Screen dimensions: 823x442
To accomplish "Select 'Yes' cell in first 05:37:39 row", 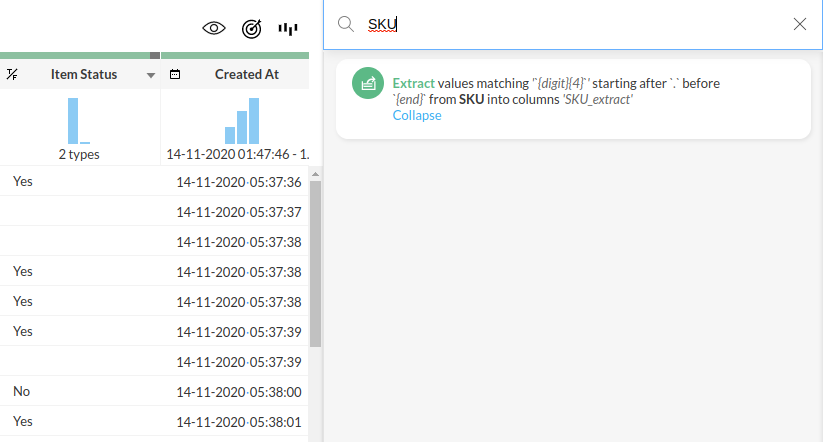I will pos(23,332).
